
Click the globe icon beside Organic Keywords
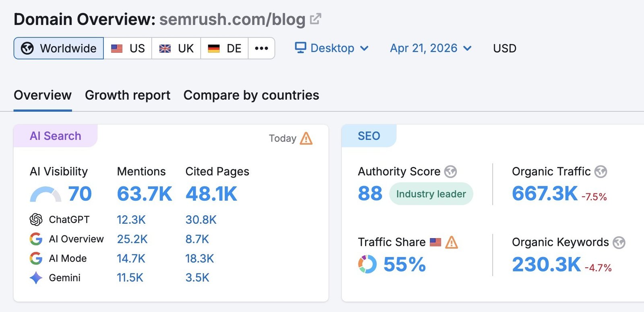[x=619, y=243]
